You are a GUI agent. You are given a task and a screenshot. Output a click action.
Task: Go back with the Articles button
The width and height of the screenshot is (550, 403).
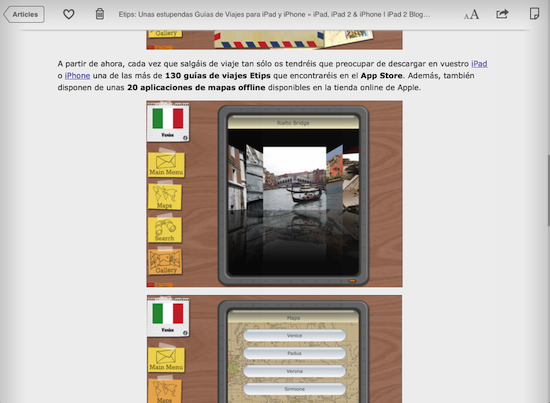click(24, 14)
